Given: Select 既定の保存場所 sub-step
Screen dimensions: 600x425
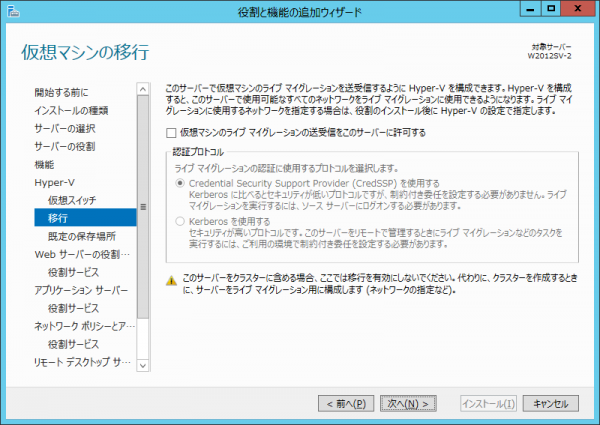Looking at the screenshot, I should coord(81,236).
